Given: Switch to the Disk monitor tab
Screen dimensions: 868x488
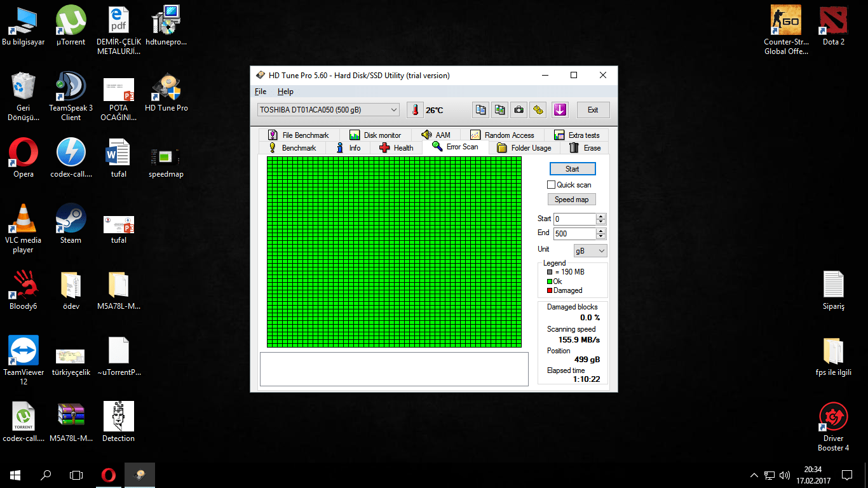Looking at the screenshot, I should coord(376,135).
